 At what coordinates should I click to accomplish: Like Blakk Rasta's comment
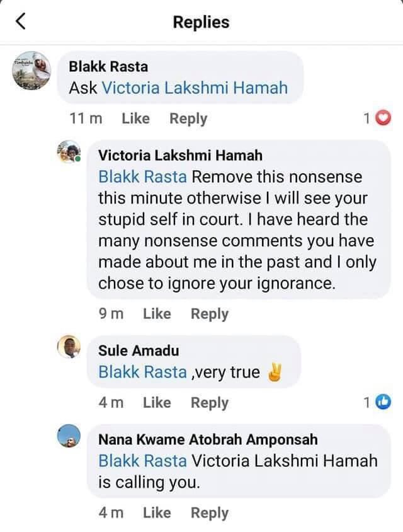[x=135, y=119]
